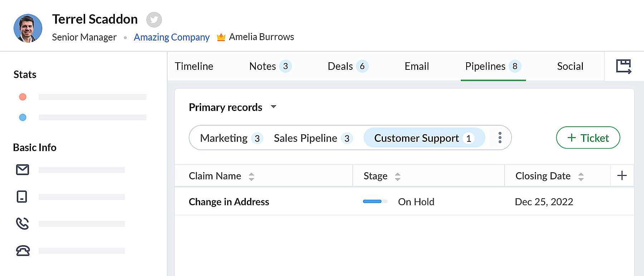This screenshot has width=644, height=276.
Task: Click the panel export icon right of Social
Action: click(624, 67)
